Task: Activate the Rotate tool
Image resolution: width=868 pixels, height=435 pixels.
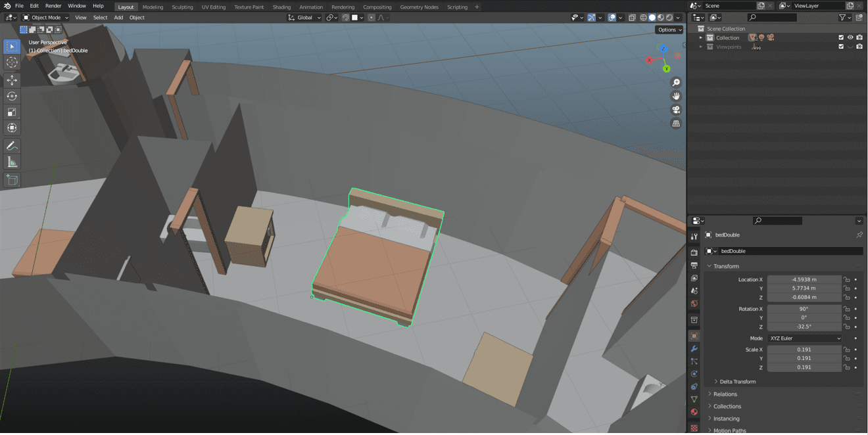Action: pos(12,96)
